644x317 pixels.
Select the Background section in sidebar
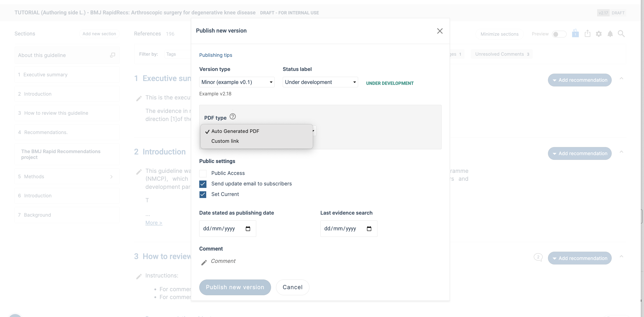click(67, 215)
